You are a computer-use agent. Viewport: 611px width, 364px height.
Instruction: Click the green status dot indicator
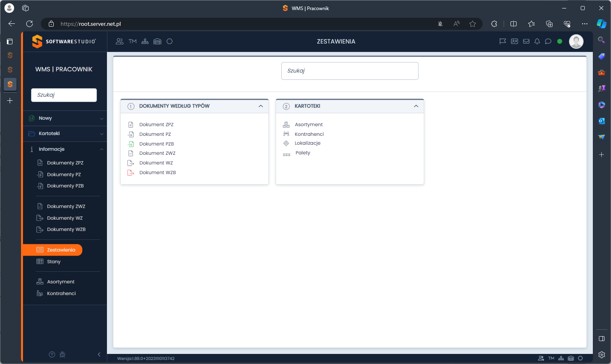pos(560,41)
